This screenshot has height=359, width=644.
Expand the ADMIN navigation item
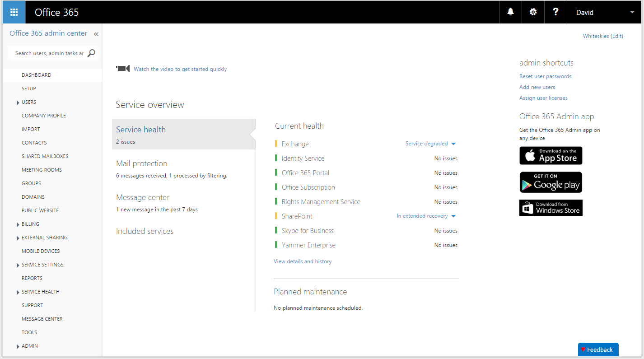point(18,346)
